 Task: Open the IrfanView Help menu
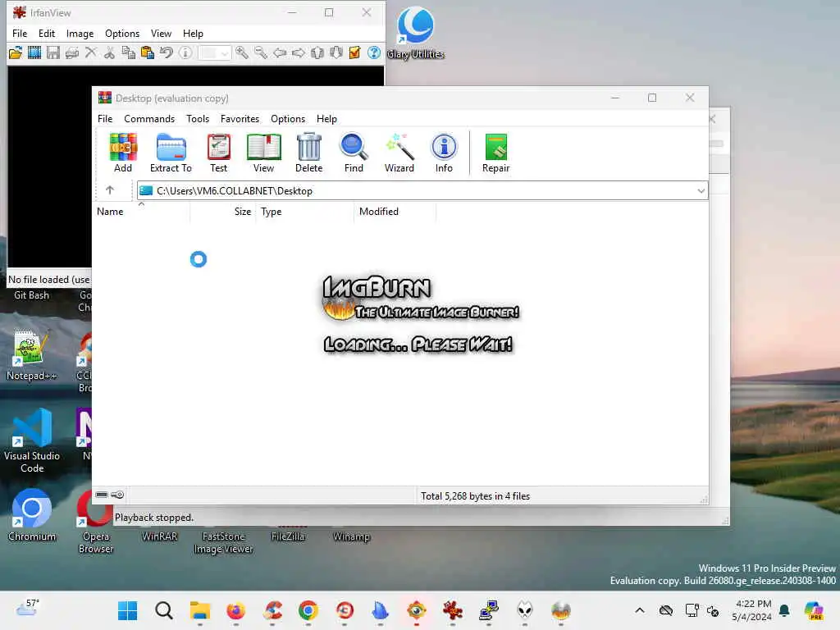click(x=193, y=33)
